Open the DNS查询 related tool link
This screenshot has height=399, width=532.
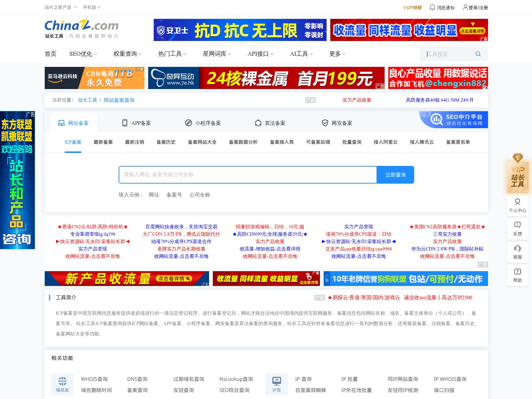tap(137, 379)
